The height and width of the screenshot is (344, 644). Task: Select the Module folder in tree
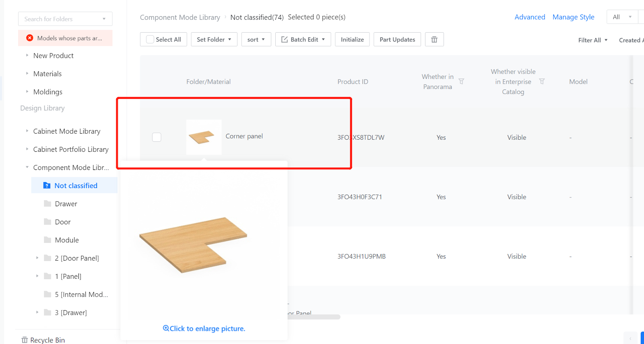(x=67, y=240)
